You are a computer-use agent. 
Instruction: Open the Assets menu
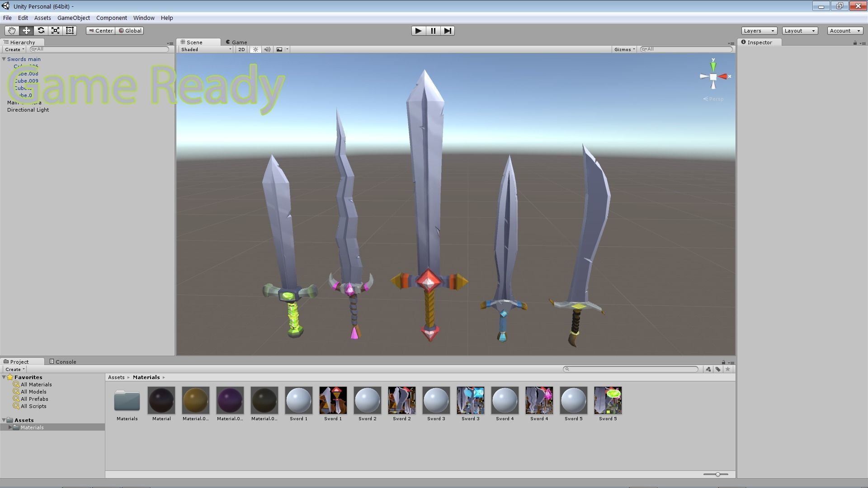pyautogui.click(x=42, y=18)
